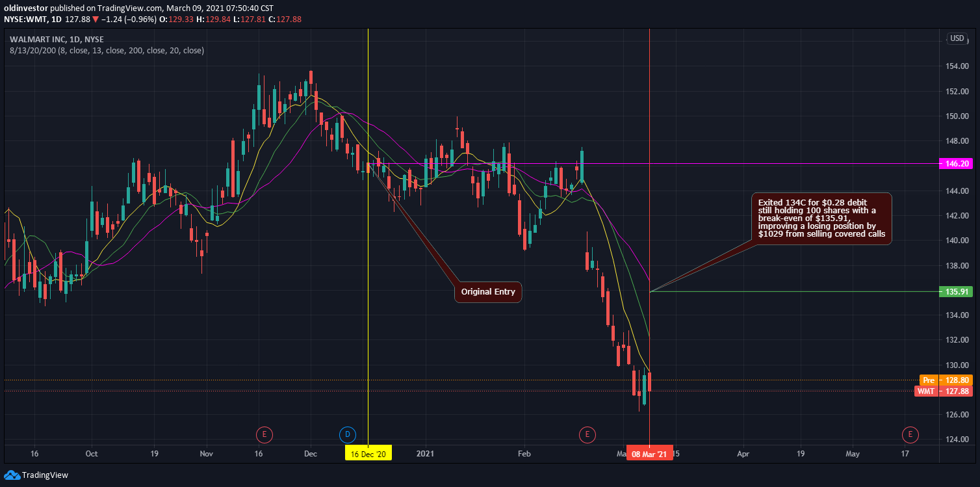Click the Pre 128.80 pre-market price tag
Image resolution: width=980 pixels, height=487 pixels.
(x=947, y=380)
